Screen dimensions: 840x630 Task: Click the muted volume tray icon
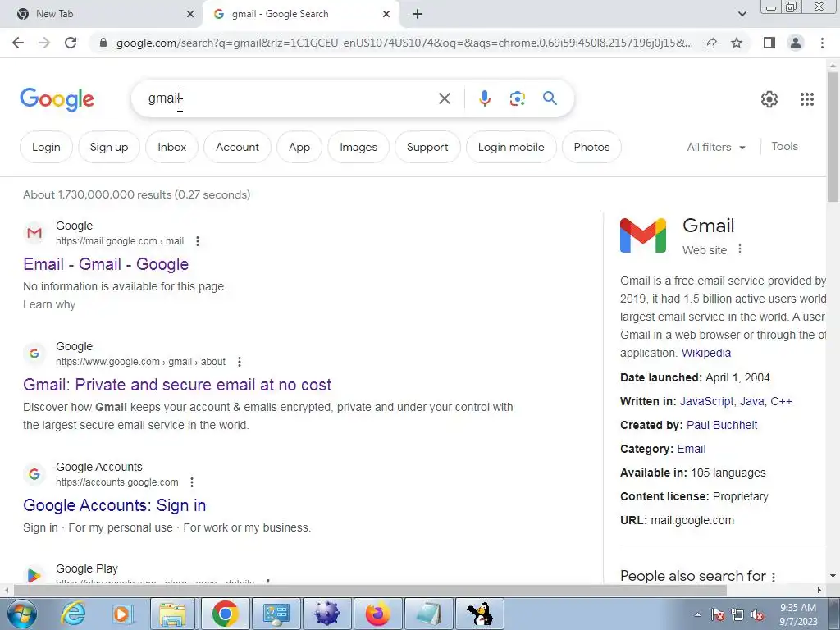pos(757,614)
